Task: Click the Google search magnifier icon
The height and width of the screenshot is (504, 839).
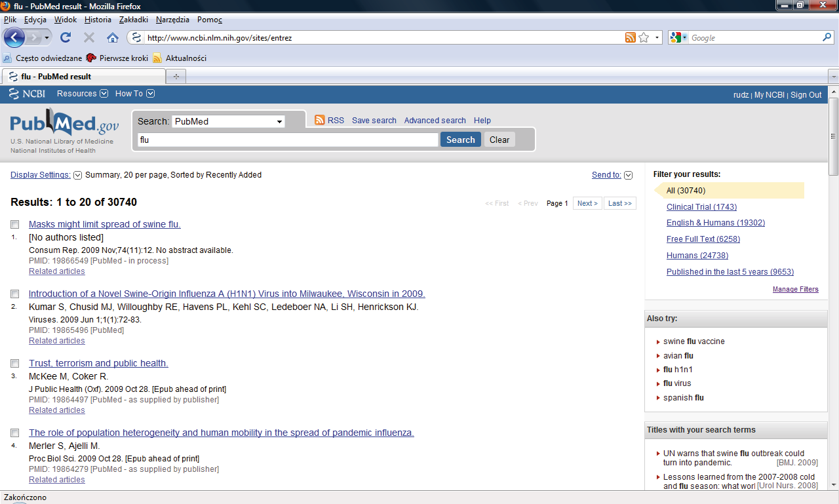Action: point(827,37)
